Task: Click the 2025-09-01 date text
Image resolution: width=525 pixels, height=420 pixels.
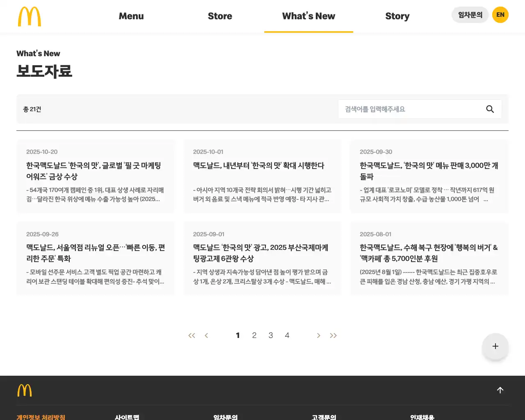Action: [209, 234]
